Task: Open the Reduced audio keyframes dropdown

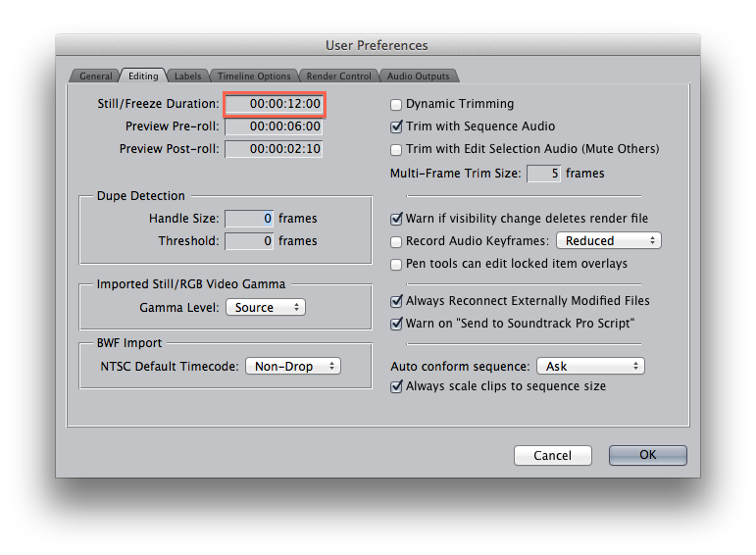Action: click(x=608, y=240)
